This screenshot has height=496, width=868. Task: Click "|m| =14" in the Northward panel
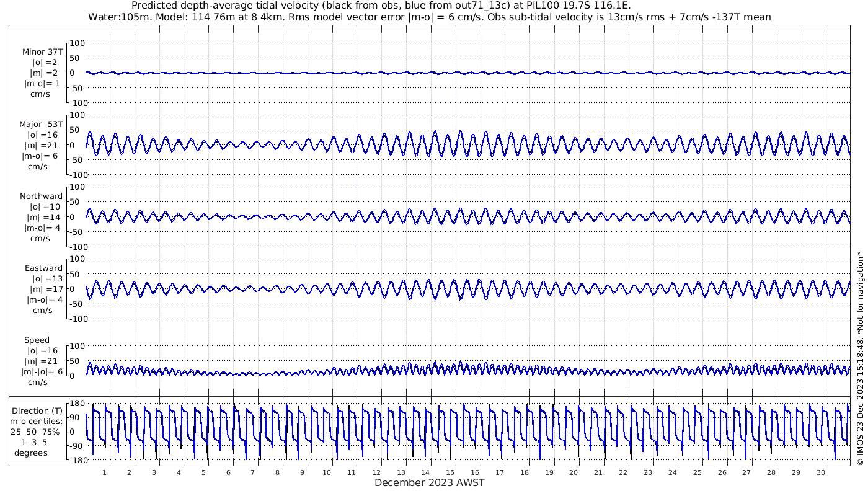(x=43, y=217)
